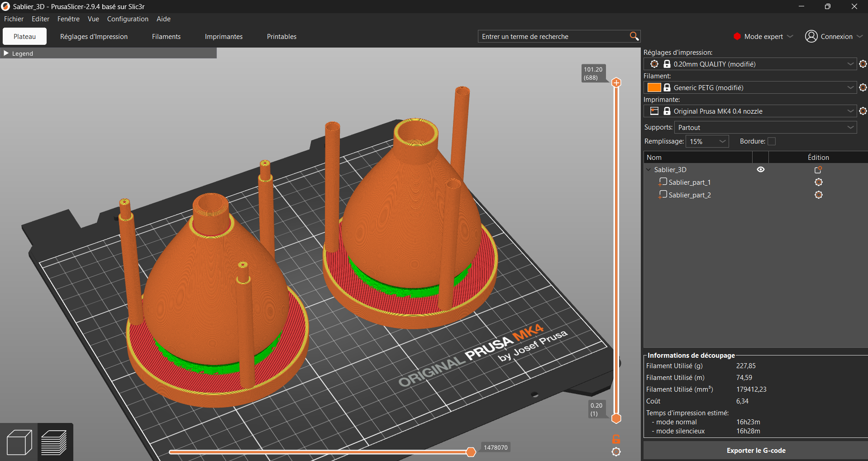Open the Configuration menu
This screenshot has height=461, width=868.
[128, 19]
